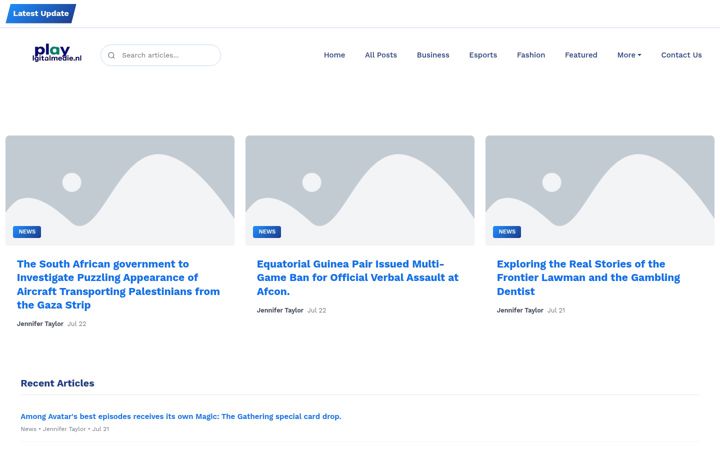Click the Jul 21 date under Frontier Lawman article
This screenshot has height=450, width=720.
coord(556,310)
